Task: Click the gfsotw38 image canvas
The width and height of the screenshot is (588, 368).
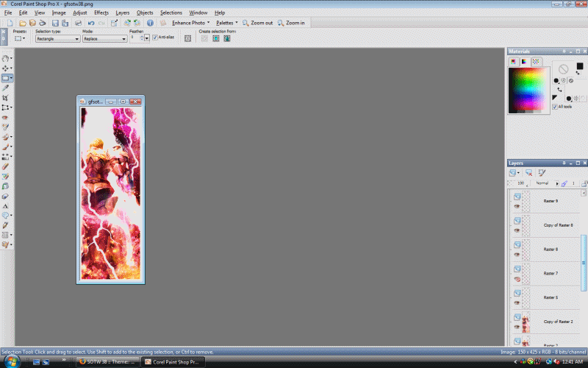Action: tap(111, 194)
